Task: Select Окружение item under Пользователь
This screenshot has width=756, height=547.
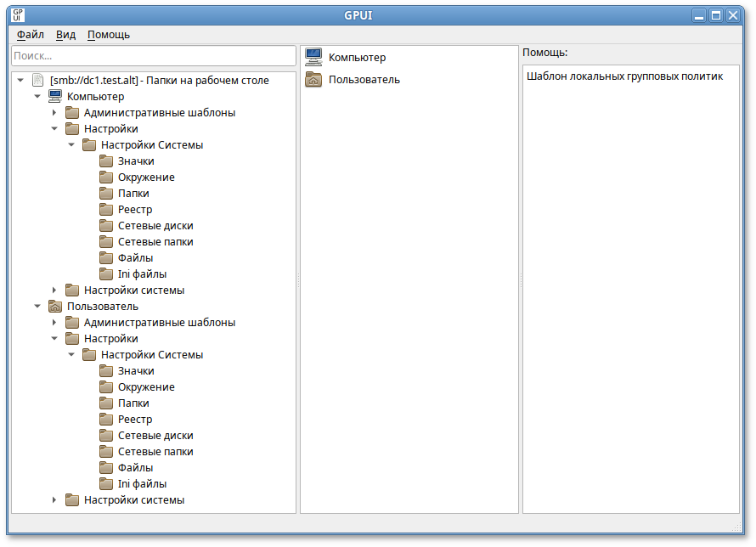Action: [x=146, y=387]
